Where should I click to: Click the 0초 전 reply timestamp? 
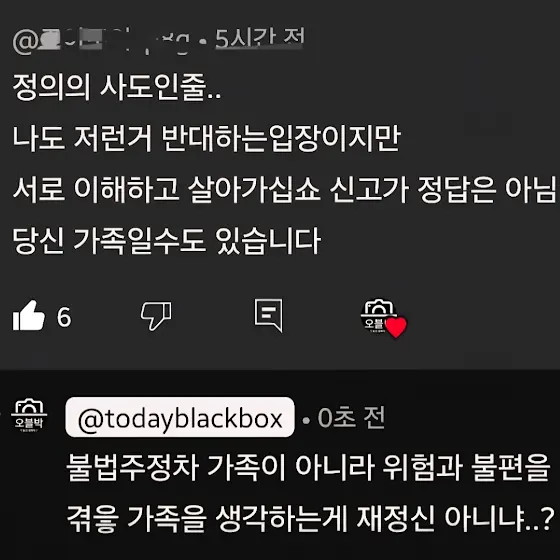[x=351, y=418]
